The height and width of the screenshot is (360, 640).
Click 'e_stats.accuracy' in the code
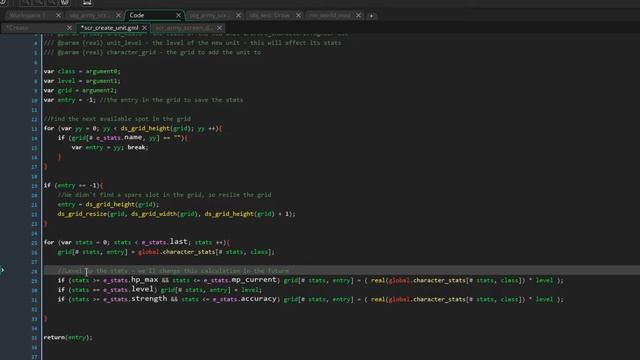coord(244,299)
